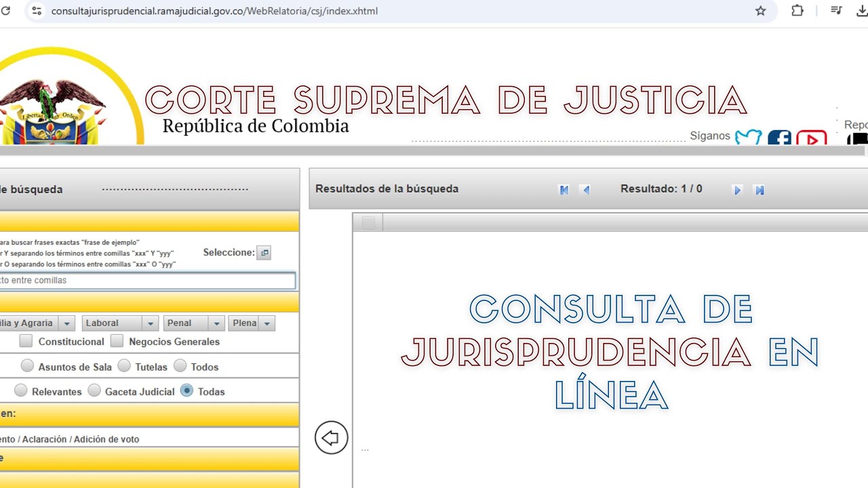The image size is (868, 488).
Task: Select the Gaceta Judicial radio button
Action: (x=94, y=390)
